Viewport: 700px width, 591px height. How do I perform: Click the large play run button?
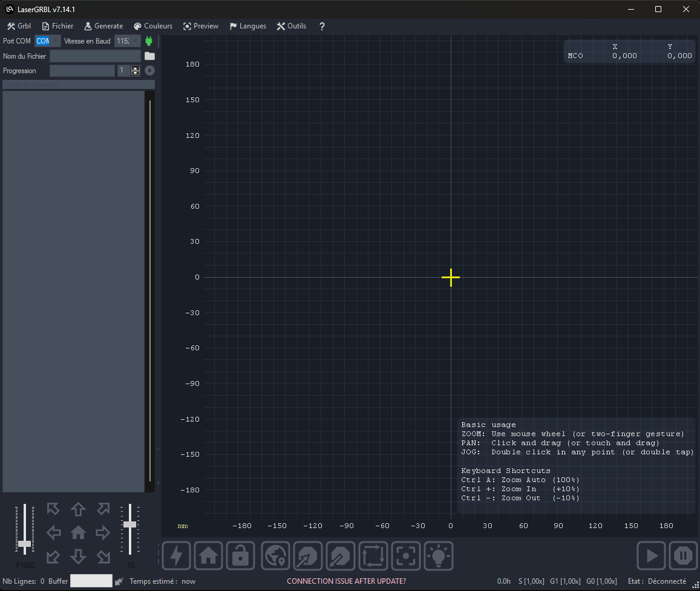(652, 556)
